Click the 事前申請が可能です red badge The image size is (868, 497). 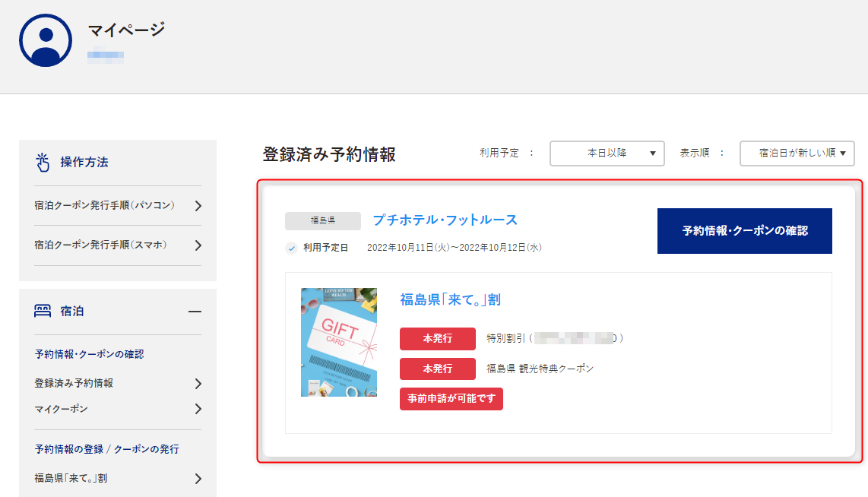point(451,398)
